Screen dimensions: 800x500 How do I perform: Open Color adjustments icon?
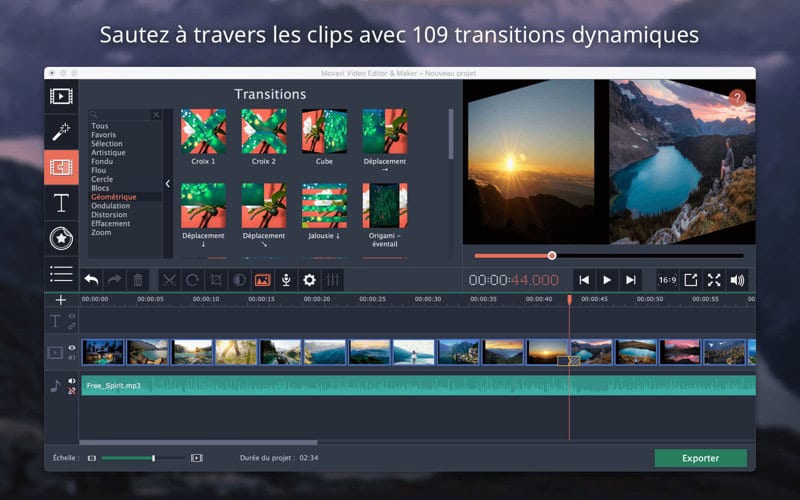(x=239, y=280)
